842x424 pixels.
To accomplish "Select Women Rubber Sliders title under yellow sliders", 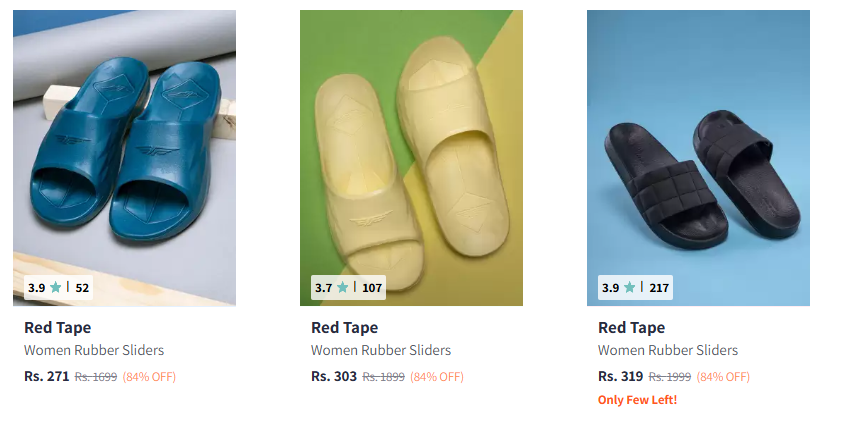I will (381, 350).
